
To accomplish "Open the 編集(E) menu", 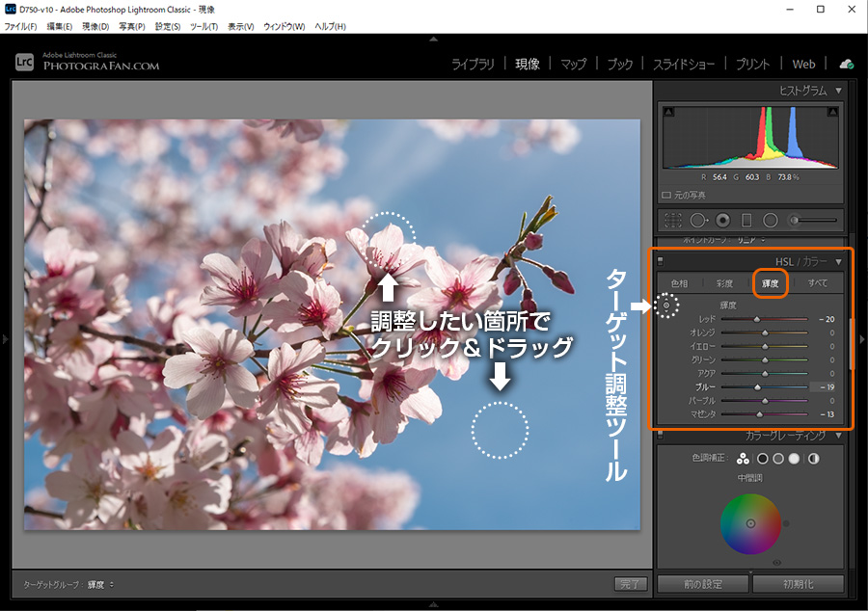I will tap(59, 27).
